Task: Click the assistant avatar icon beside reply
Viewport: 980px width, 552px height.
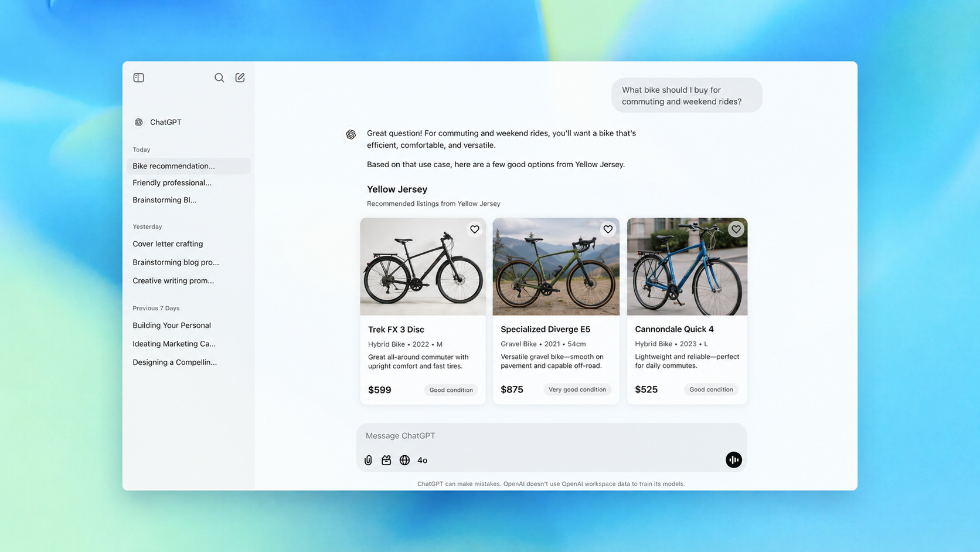Action: (x=351, y=134)
